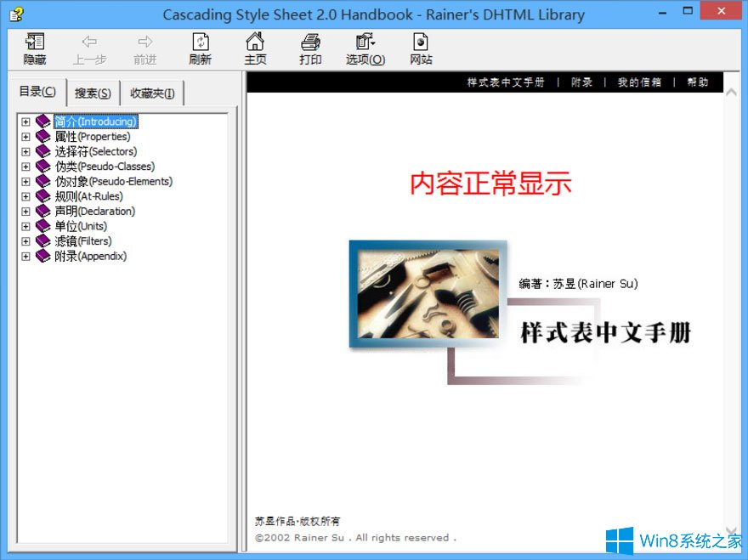Open 我的信箱 mailbox link
This screenshot has width=748, height=560.
(x=639, y=82)
